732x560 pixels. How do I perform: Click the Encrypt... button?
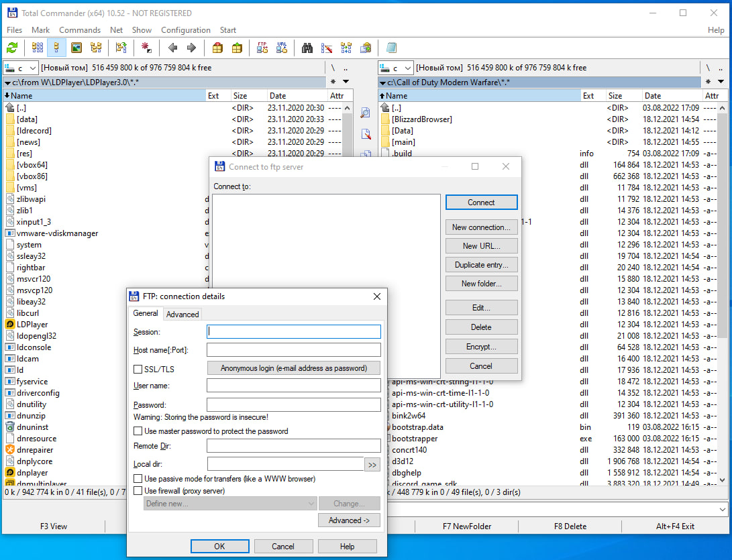[481, 346]
